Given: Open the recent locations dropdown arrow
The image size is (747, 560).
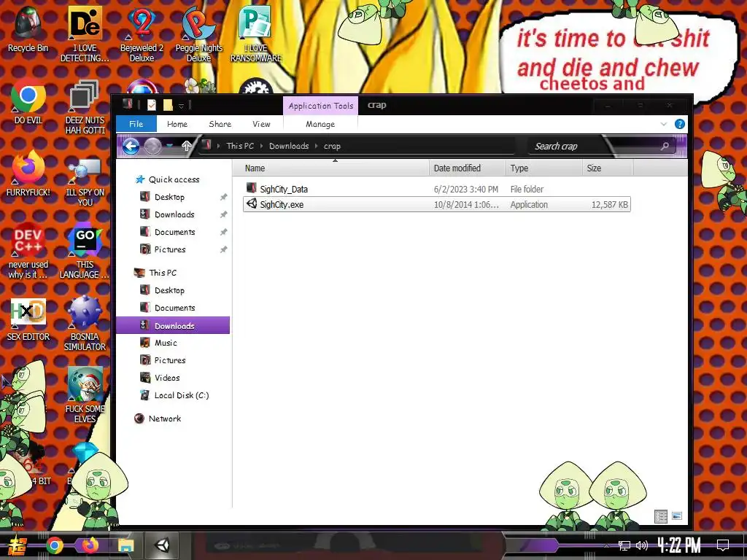Looking at the screenshot, I should tap(169, 146).
